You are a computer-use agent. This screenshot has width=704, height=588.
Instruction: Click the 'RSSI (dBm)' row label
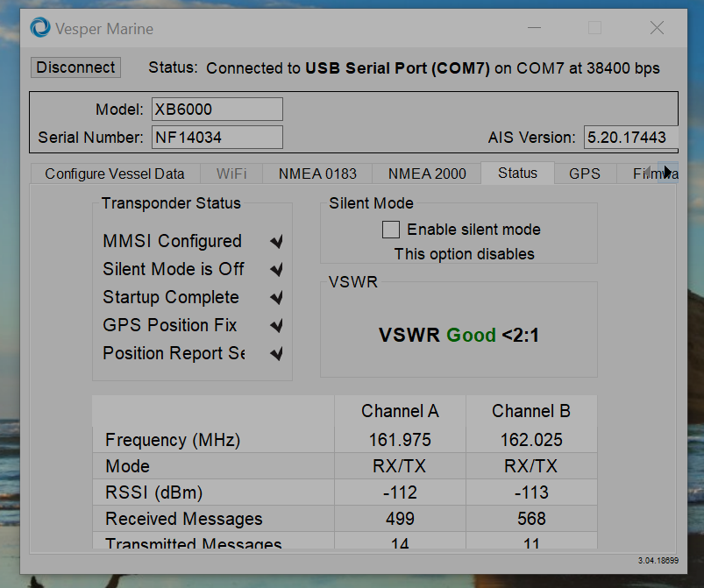(154, 492)
